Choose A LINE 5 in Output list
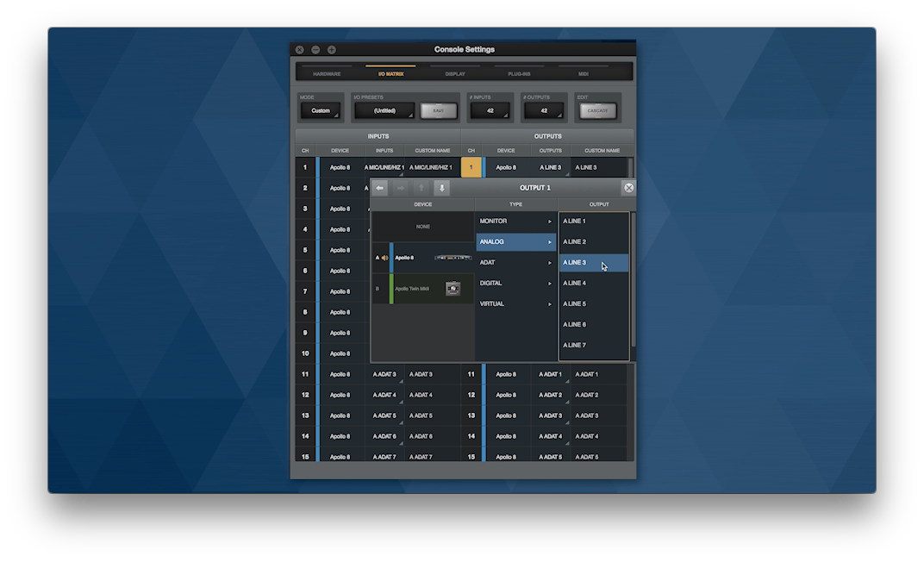Viewport: 924px width, 562px height. (x=593, y=304)
